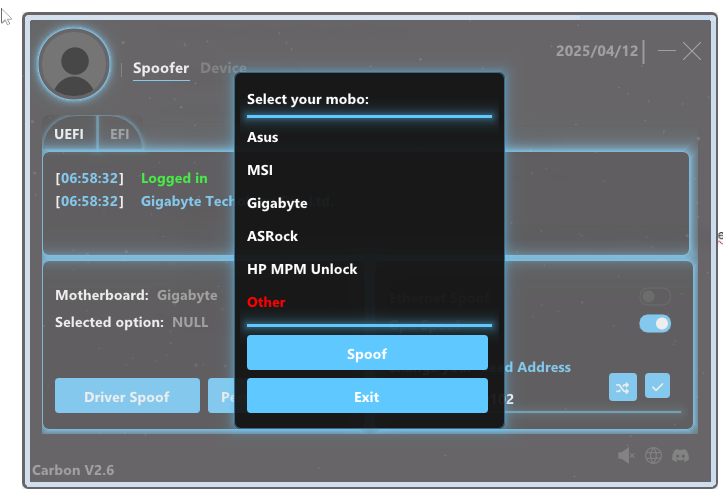Screen dimensions: 723x497
Task: Select Asus from the mobo list
Action: point(263,137)
